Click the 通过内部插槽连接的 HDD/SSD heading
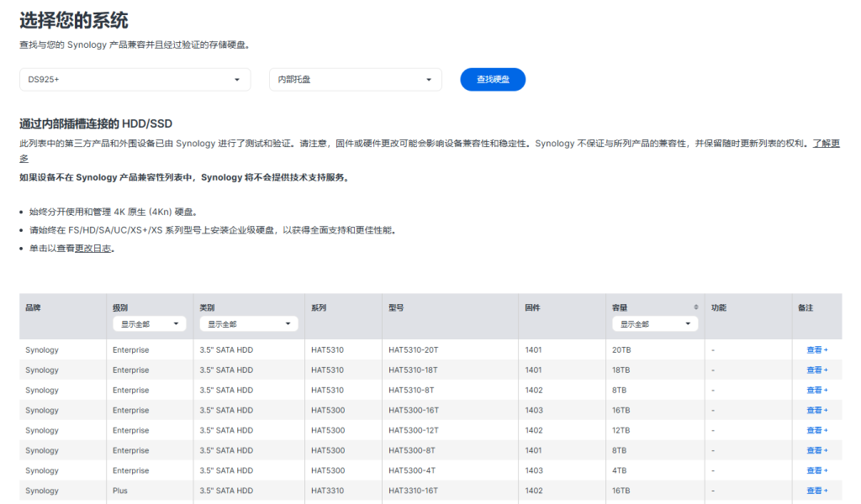The height and width of the screenshot is (504, 861). [x=96, y=124]
